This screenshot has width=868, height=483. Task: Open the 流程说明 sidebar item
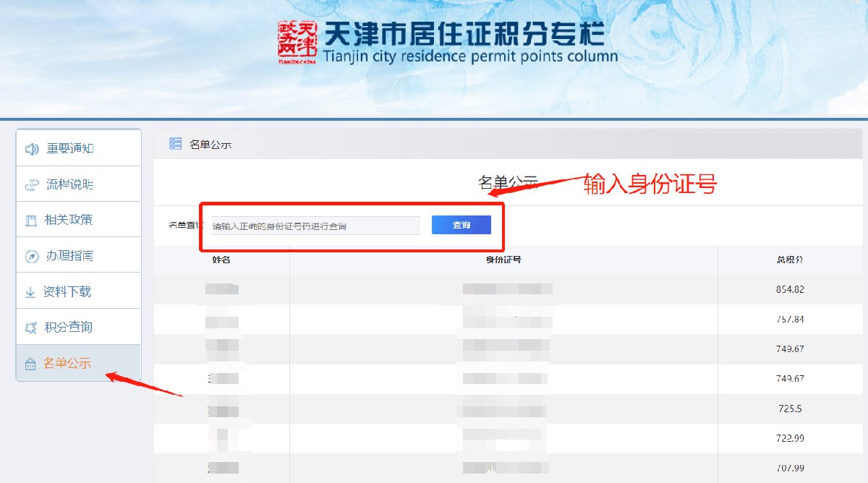click(79, 184)
